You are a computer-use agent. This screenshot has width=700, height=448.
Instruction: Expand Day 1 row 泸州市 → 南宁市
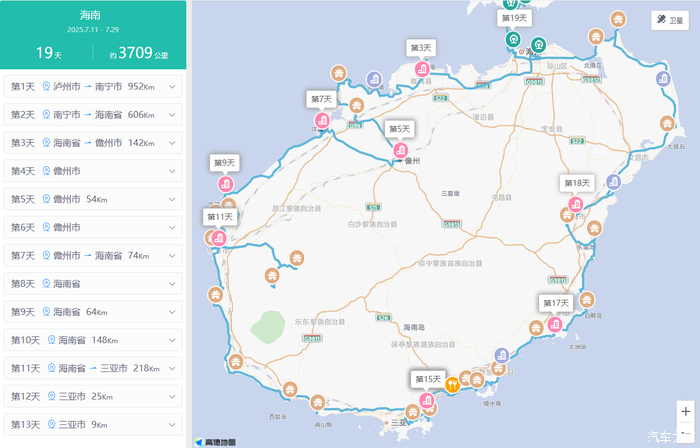coord(93,87)
